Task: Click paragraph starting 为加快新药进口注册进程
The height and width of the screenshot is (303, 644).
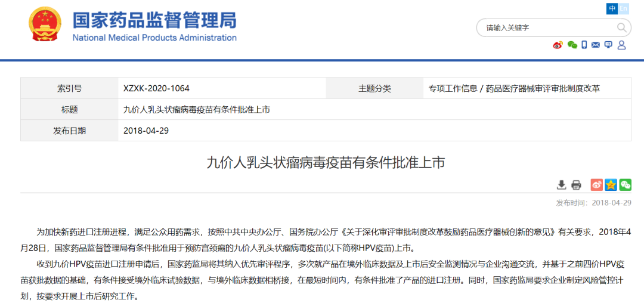Action: coord(326,240)
